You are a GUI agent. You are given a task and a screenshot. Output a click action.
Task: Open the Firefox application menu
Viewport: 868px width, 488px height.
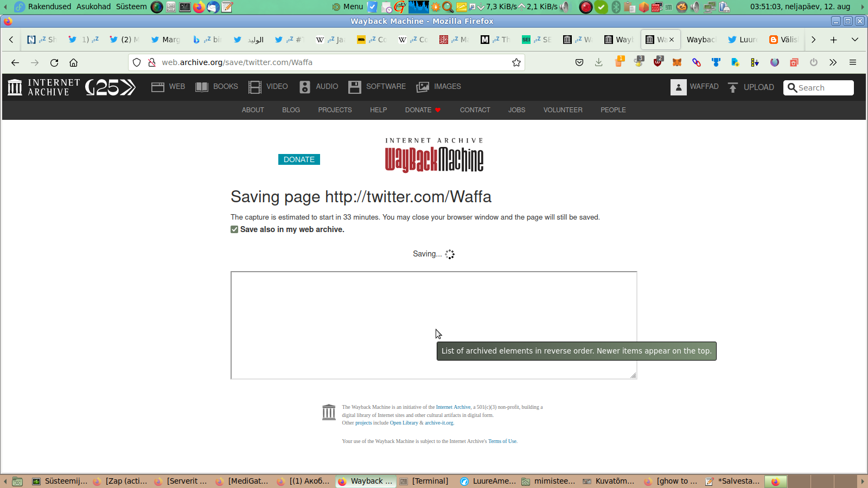(x=853, y=62)
